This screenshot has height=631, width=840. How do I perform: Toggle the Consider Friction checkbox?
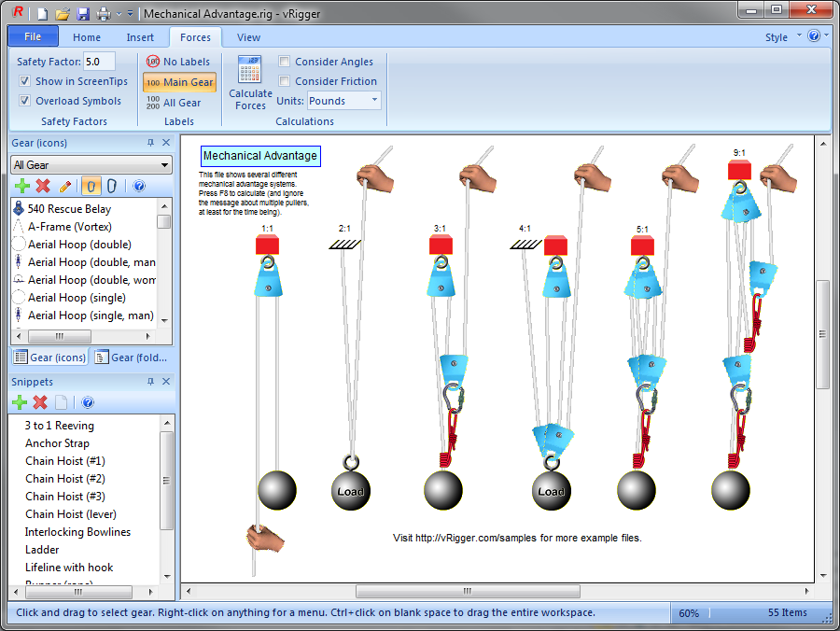[x=285, y=79]
